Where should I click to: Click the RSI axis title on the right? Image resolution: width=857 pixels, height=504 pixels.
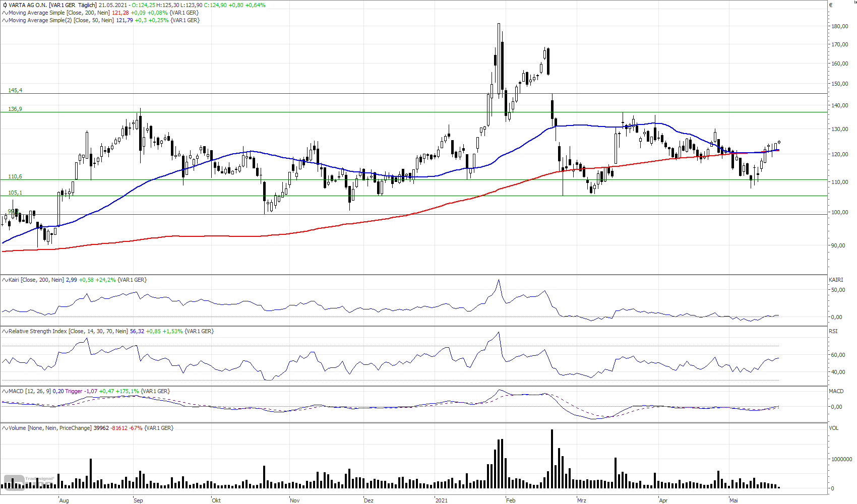(x=833, y=331)
